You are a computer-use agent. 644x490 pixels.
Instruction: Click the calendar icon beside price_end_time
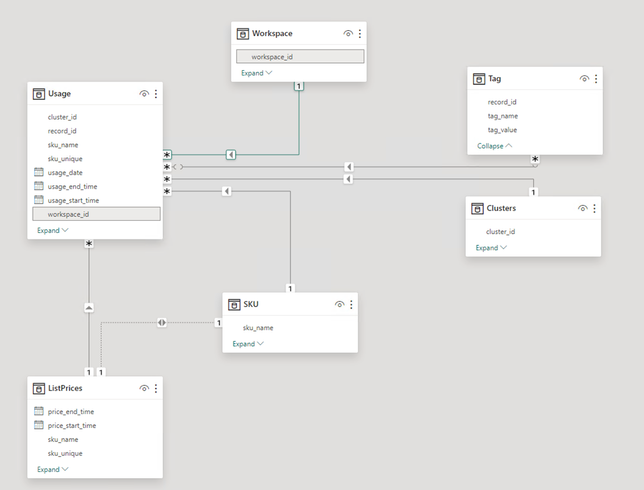[39, 411]
